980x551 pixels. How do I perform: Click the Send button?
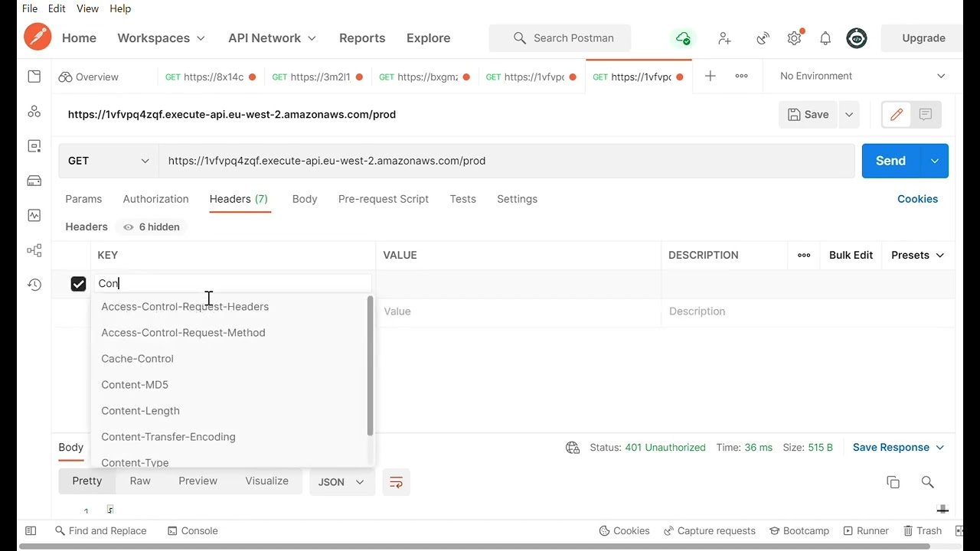click(x=891, y=161)
